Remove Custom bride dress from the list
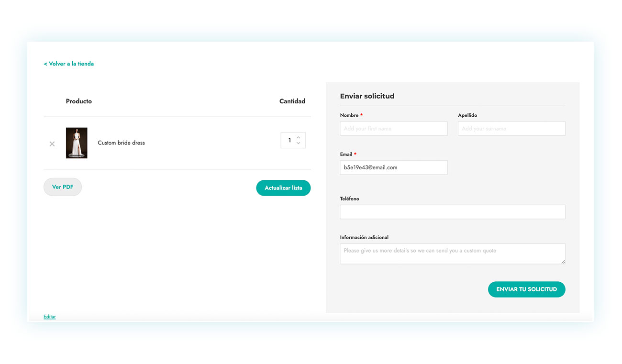The height and width of the screenshot is (364, 622). 52,143
